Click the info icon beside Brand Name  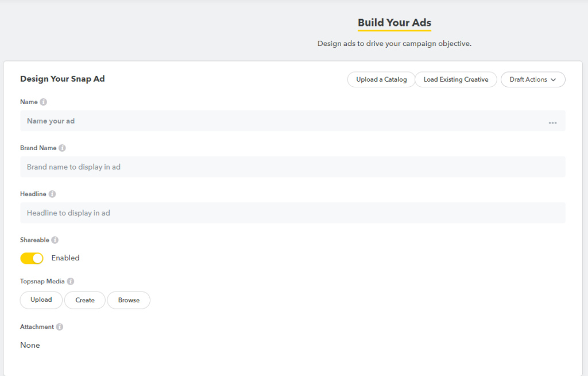click(62, 148)
